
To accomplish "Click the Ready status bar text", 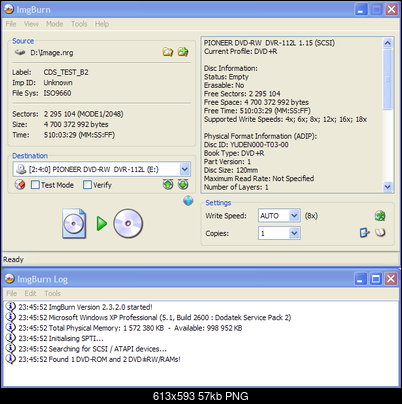I will pos(13,259).
